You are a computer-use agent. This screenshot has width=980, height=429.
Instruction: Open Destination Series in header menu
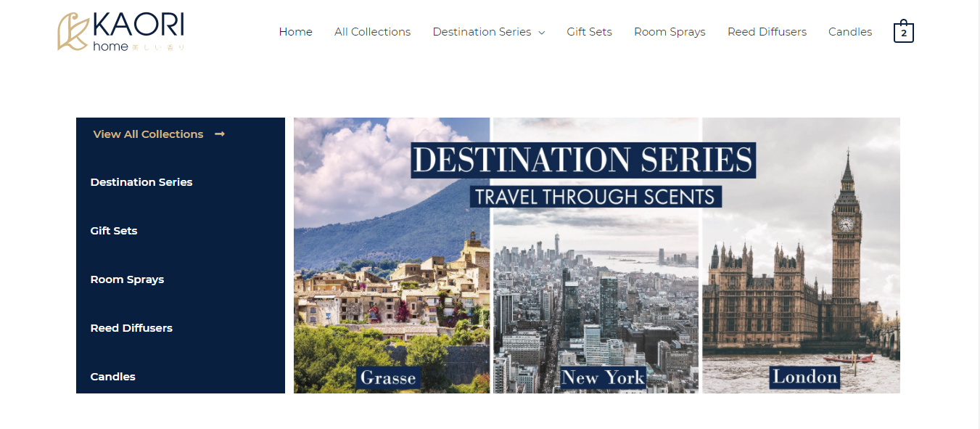482,32
